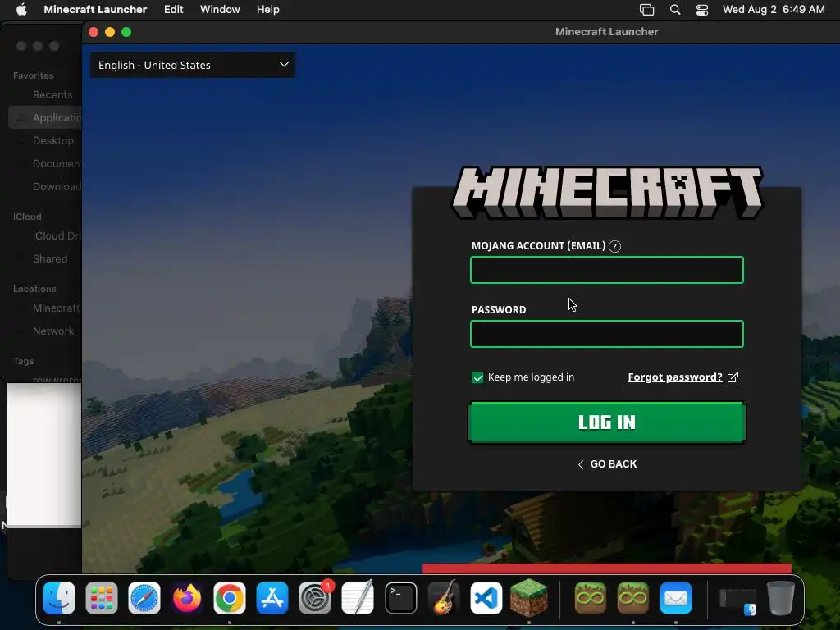Close the Minecraft Launcher window with red button

coord(94,32)
